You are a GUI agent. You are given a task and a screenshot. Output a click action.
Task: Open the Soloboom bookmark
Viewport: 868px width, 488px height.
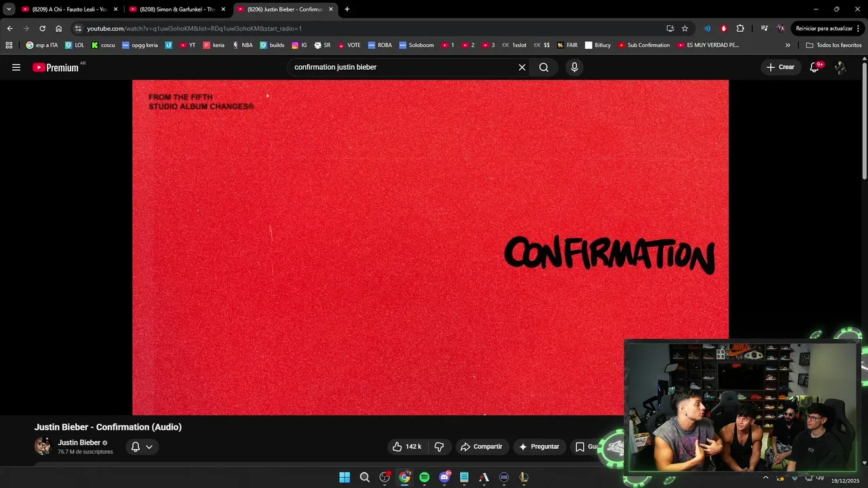click(416, 45)
